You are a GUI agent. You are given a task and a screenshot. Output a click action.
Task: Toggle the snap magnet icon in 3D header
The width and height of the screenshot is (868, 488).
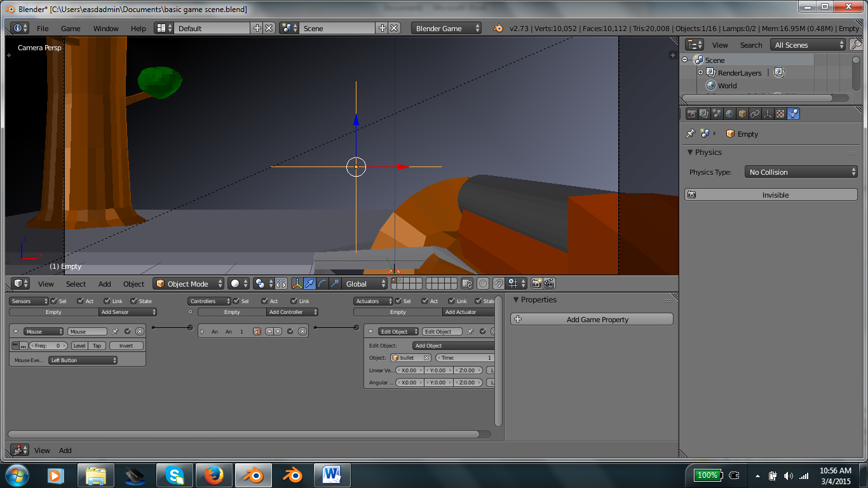tap(499, 284)
